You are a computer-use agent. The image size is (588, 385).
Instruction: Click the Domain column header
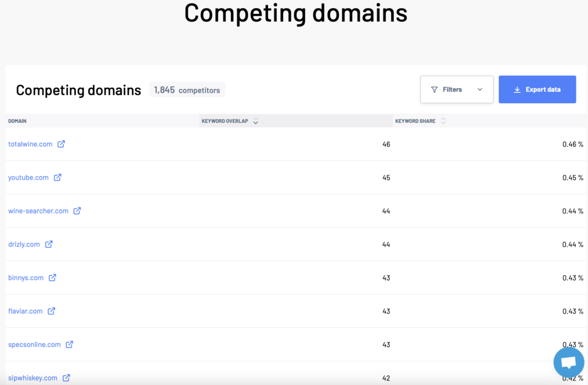tap(102, 121)
